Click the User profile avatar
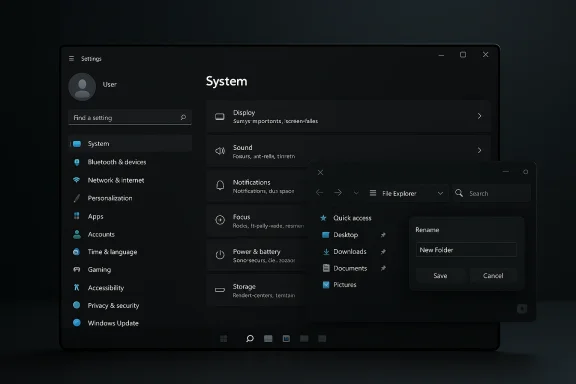The image size is (576, 384). [x=82, y=86]
